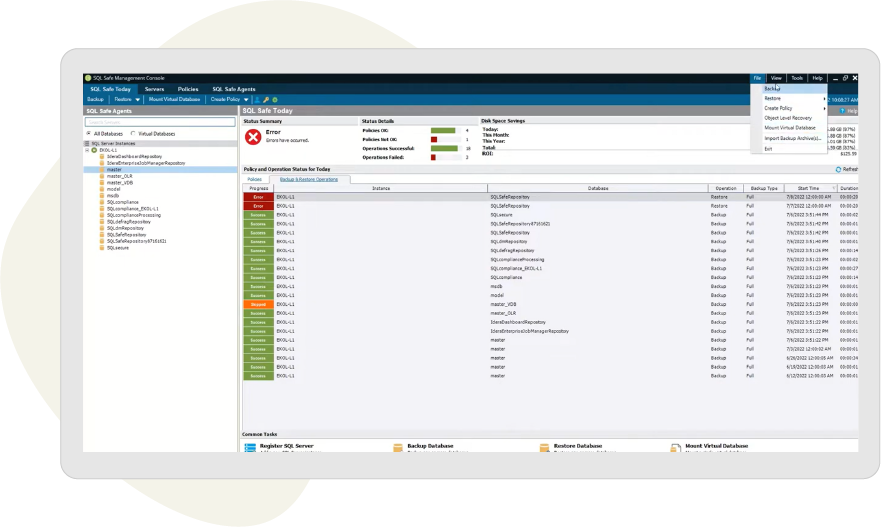Image resolution: width=881 pixels, height=527 pixels.
Task: Click the Backup button in the toolbar
Action: (95, 100)
